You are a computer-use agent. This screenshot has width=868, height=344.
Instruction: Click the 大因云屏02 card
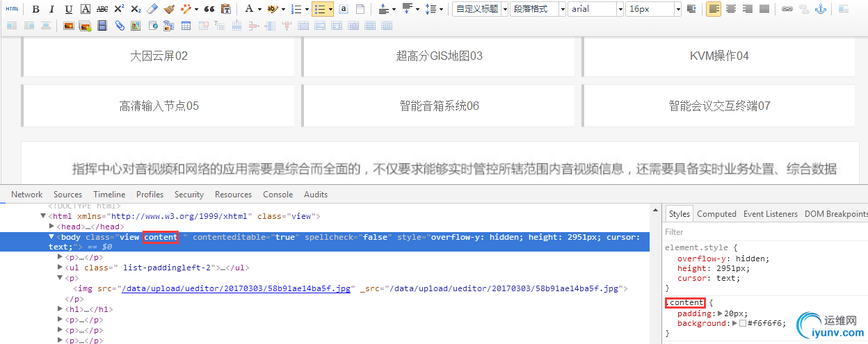[x=159, y=56]
